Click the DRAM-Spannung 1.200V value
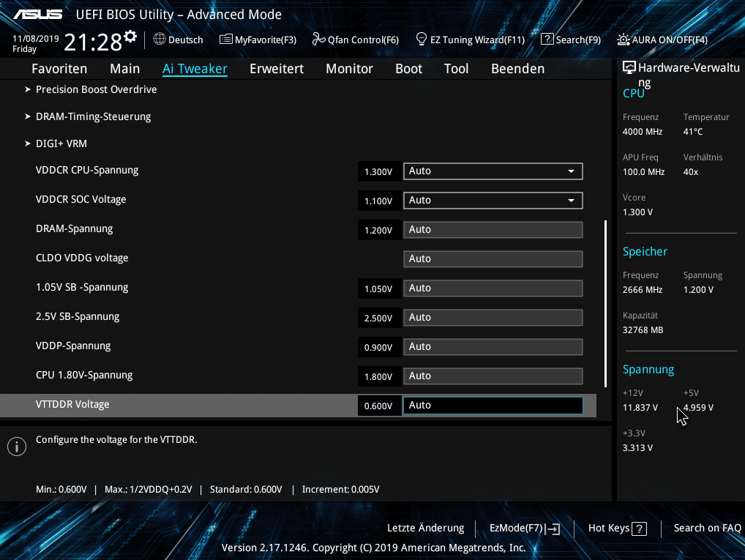 [378, 230]
